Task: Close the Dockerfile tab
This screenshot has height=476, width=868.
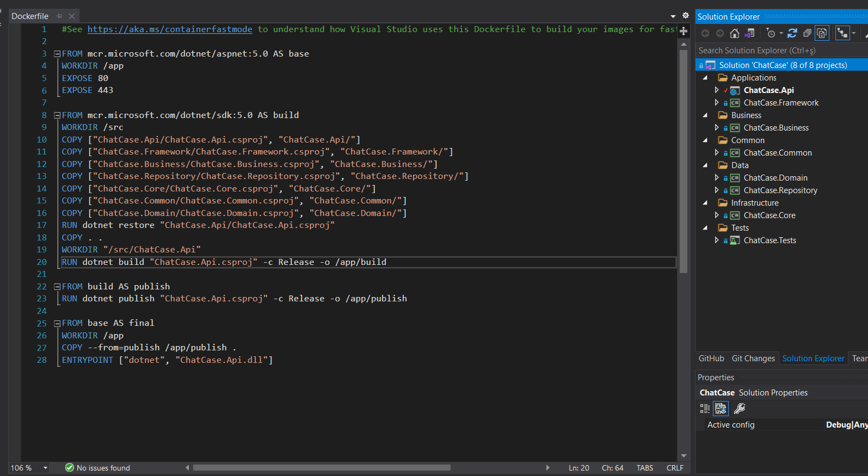Action: [71, 16]
